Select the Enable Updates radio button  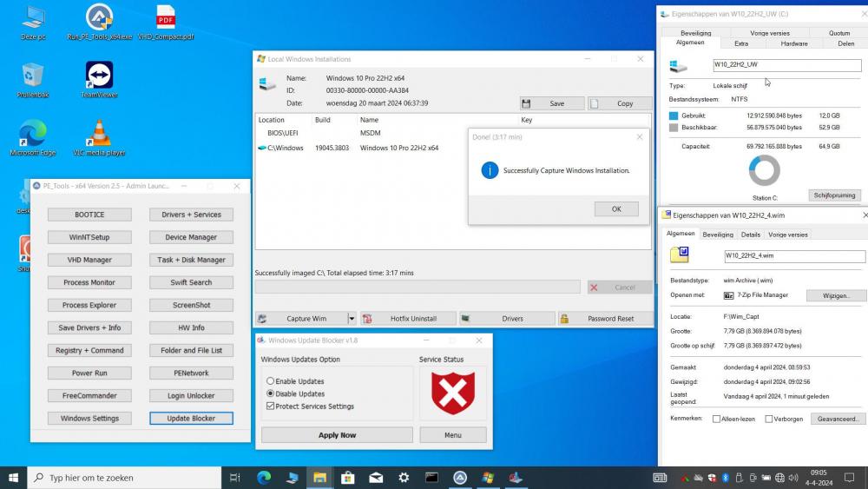click(x=270, y=381)
